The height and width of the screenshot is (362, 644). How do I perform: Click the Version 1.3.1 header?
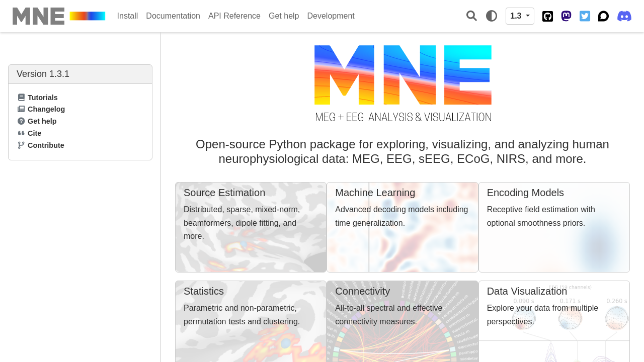pos(80,74)
